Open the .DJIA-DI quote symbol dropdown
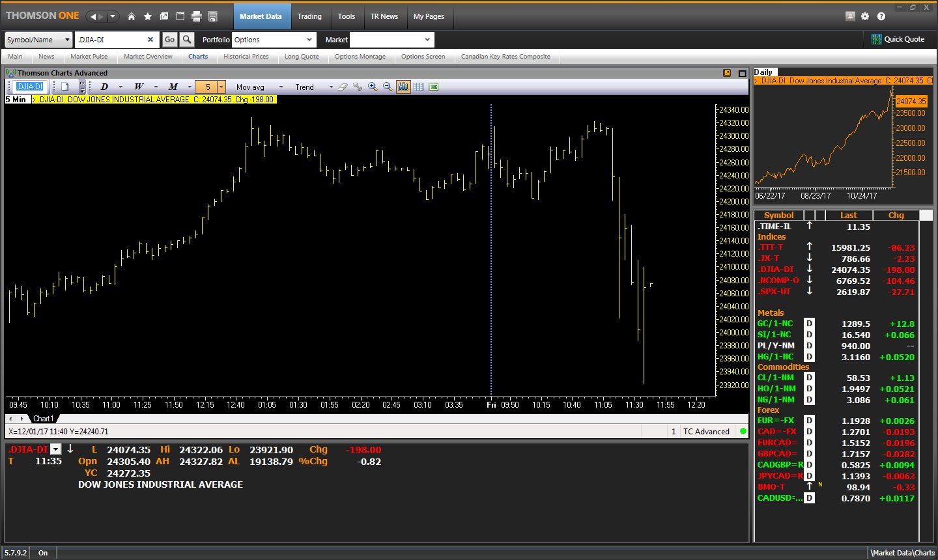938x560 pixels. point(55,449)
